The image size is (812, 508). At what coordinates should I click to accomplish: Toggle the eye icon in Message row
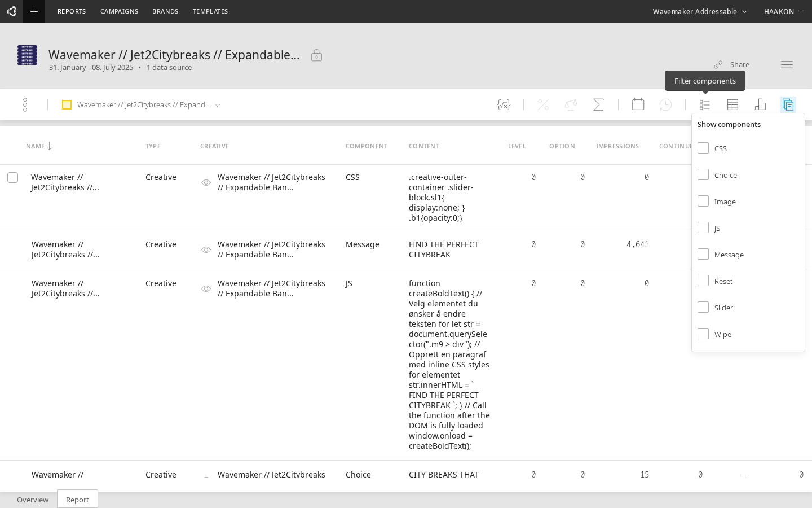coord(206,249)
